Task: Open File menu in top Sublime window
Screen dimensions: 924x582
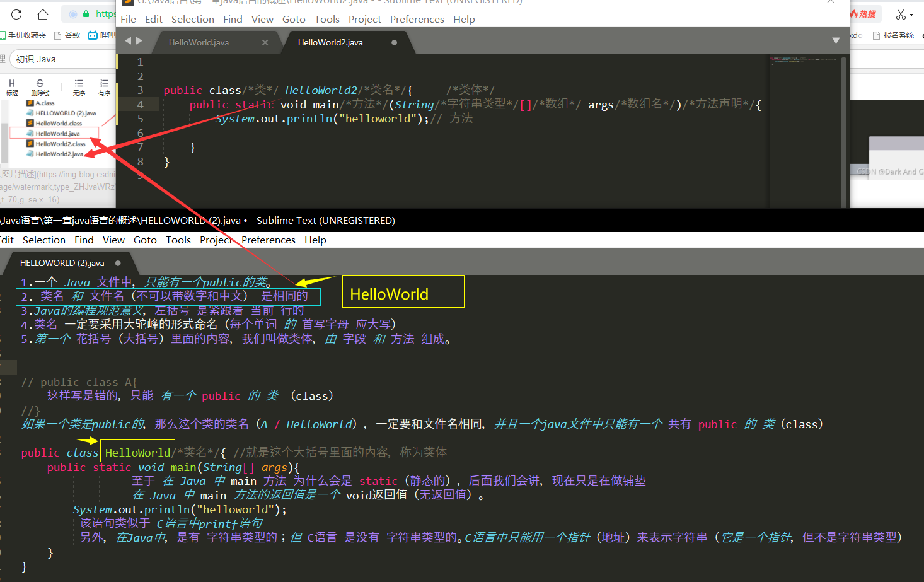Action: coord(129,20)
